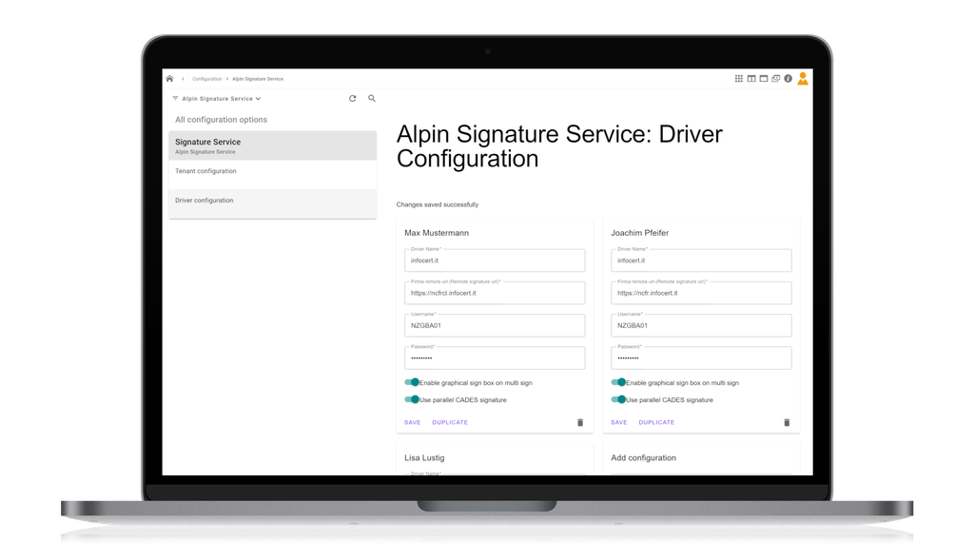This screenshot has width=974, height=560.
Task: Select the Signature Service list item
Action: (273, 145)
